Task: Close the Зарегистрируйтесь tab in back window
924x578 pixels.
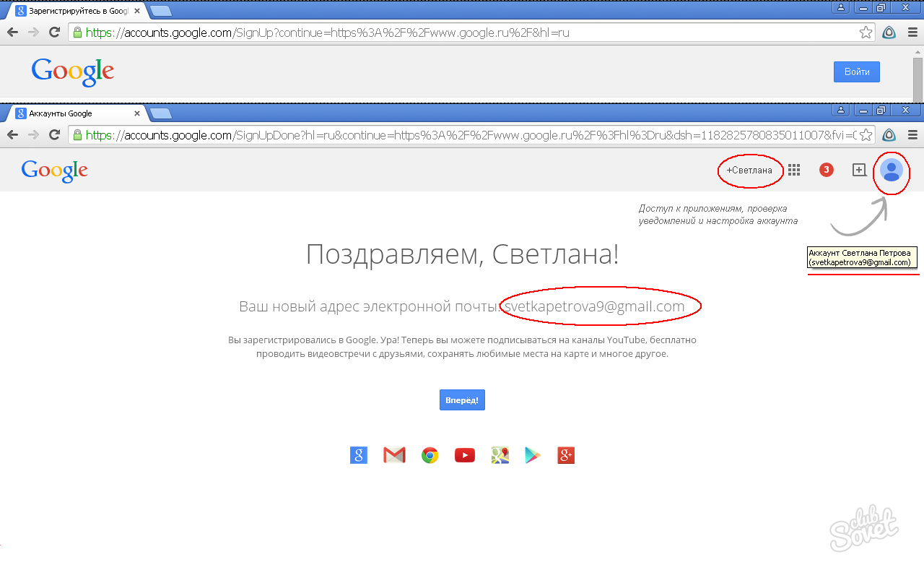Action: (x=136, y=11)
